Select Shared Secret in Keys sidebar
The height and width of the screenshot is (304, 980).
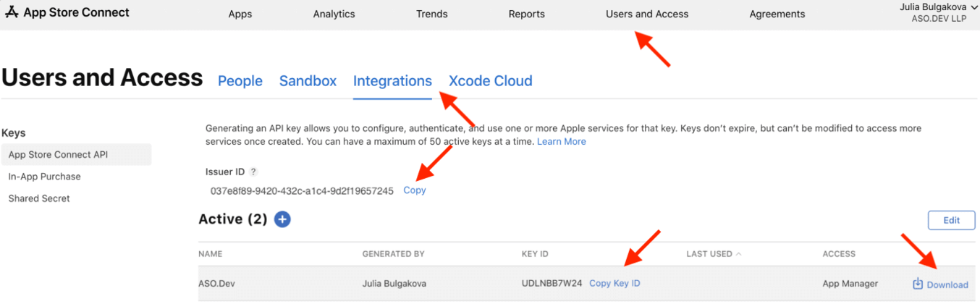(x=39, y=198)
